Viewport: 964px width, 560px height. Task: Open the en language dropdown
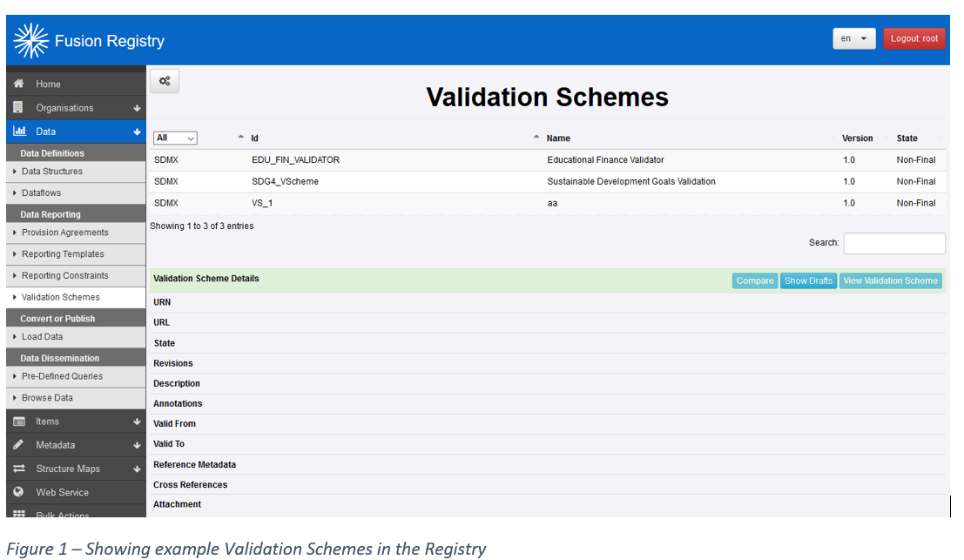[853, 38]
